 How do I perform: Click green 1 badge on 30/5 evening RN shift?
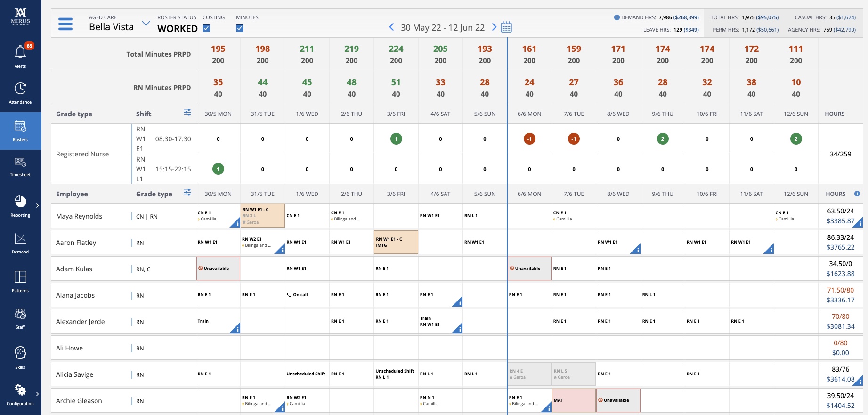click(218, 169)
